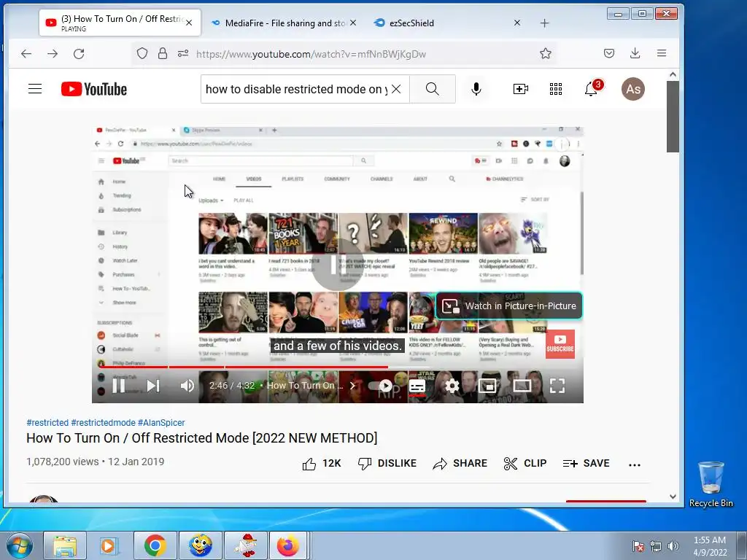
Task: Toggle the autoplay switch in player
Action: click(381, 385)
